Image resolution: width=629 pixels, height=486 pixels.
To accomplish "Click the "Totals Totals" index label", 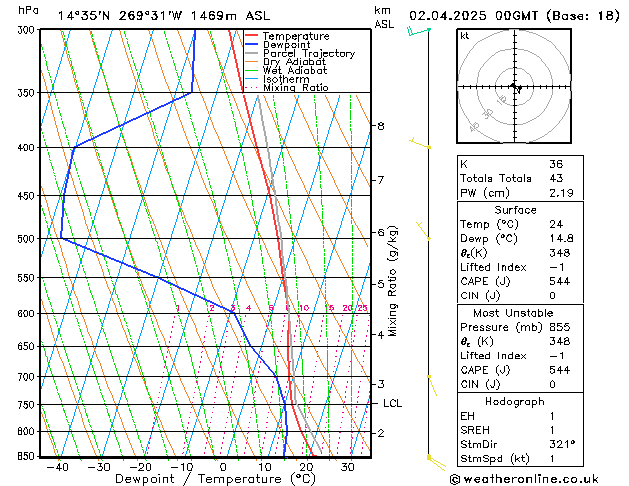I will coord(495,178).
